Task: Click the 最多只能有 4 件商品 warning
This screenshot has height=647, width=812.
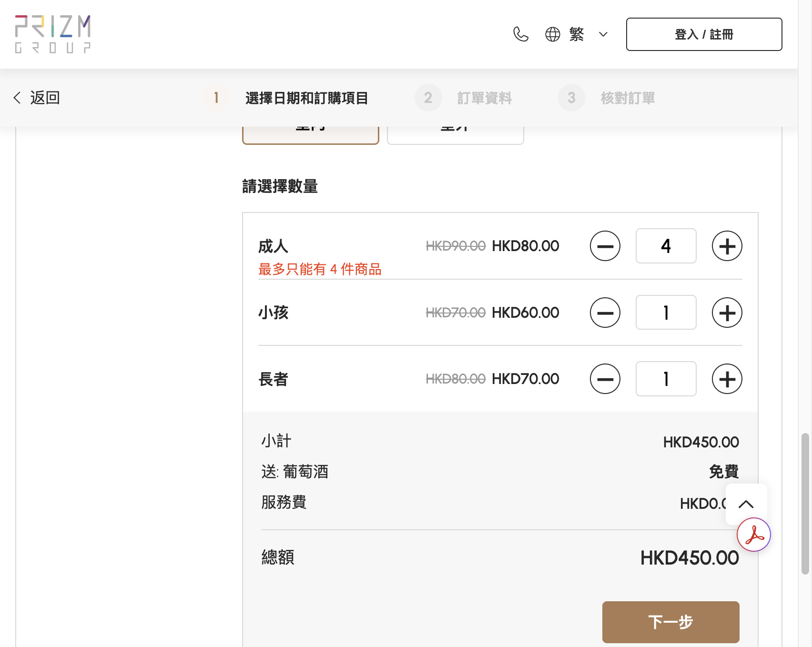Action: click(x=320, y=269)
